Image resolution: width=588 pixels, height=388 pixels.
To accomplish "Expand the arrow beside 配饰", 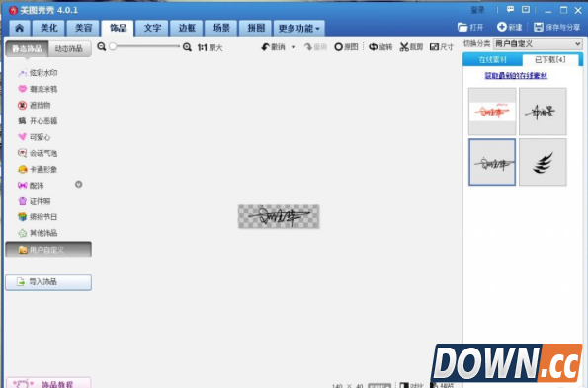I will pos(78,185).
